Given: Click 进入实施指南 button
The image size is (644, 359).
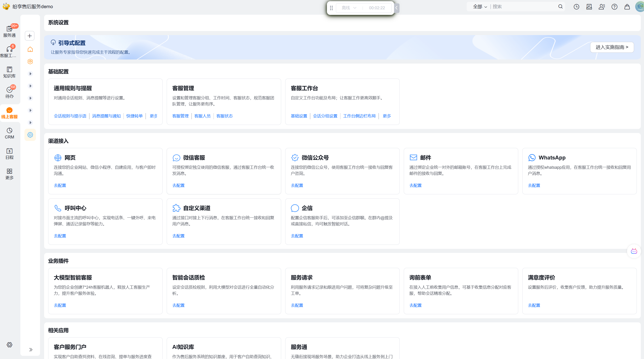Looking at the screenshot, I should click(612, 47).
